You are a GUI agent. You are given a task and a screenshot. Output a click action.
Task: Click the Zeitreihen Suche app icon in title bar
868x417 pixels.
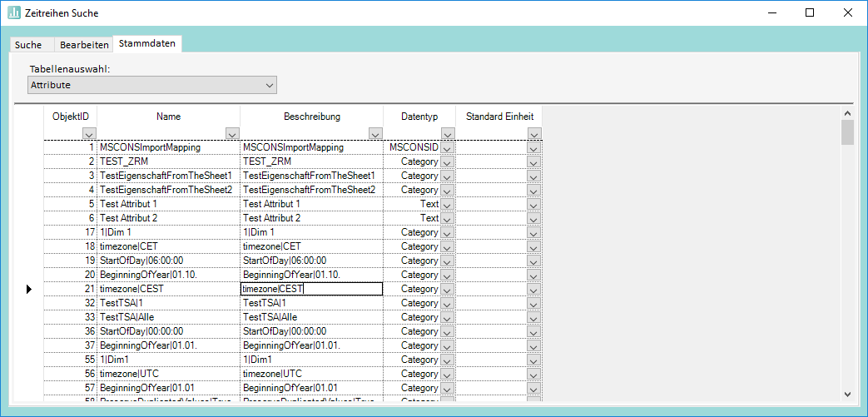tap(13, 12)
